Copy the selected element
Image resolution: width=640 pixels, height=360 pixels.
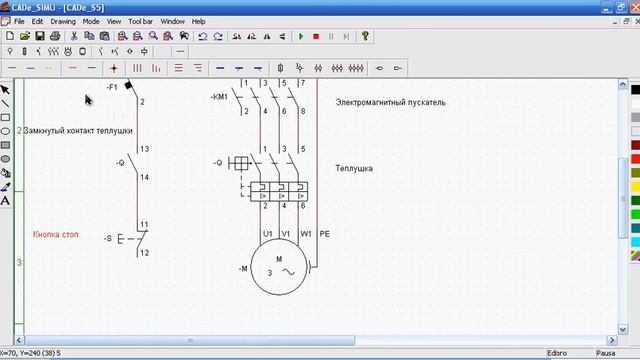pyautogui.click(x=89, y=36)
